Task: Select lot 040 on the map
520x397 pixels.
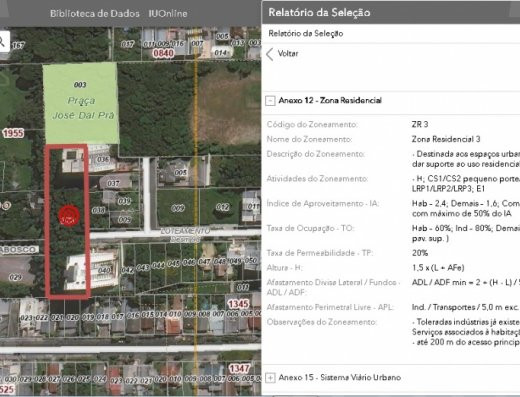Action: [104, 270]
